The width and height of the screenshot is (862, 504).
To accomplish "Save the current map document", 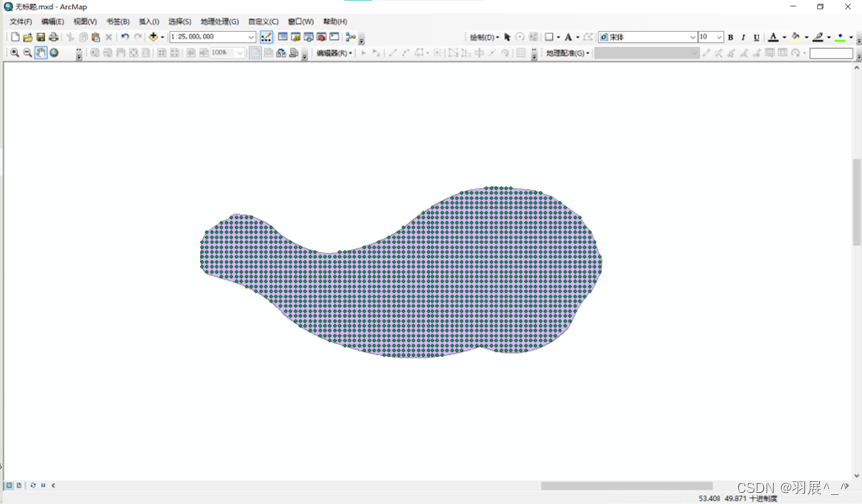I will 40,37.
